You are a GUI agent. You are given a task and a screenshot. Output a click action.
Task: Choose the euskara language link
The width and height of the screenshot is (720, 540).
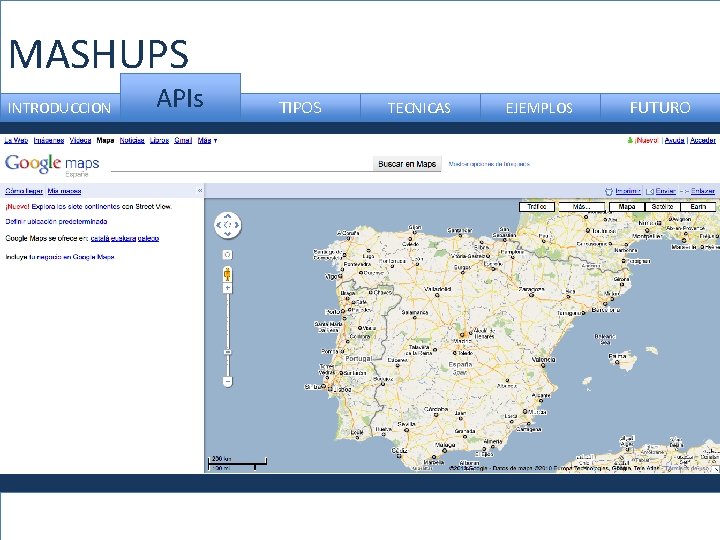(124, 238)
